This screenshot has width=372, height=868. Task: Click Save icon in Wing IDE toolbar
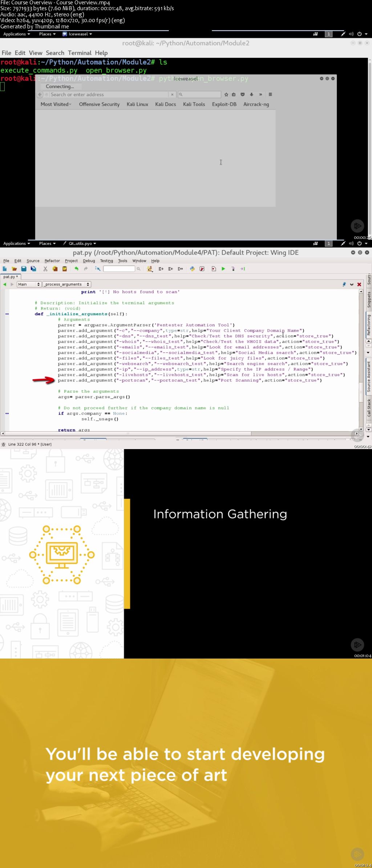tap(24, 269)
